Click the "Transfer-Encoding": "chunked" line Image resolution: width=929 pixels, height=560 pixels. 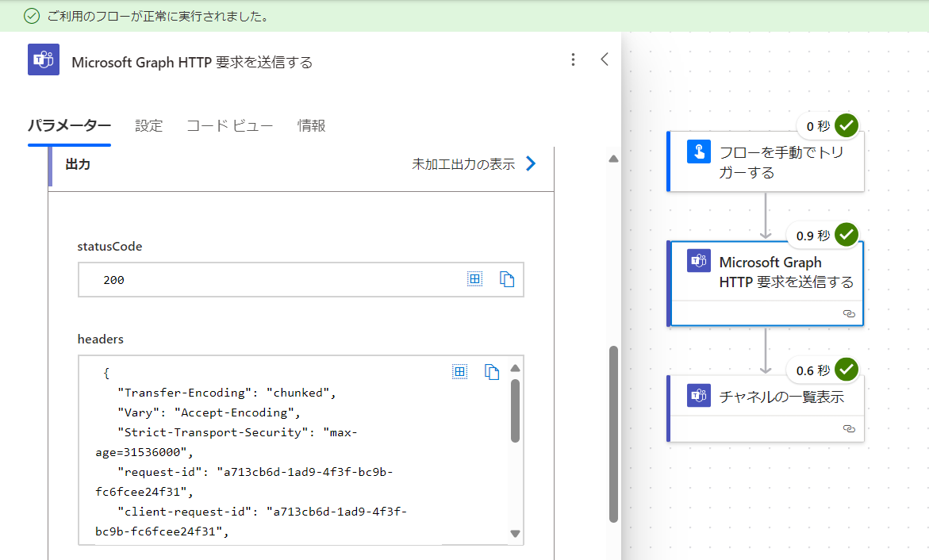click(x=227, y=393)
